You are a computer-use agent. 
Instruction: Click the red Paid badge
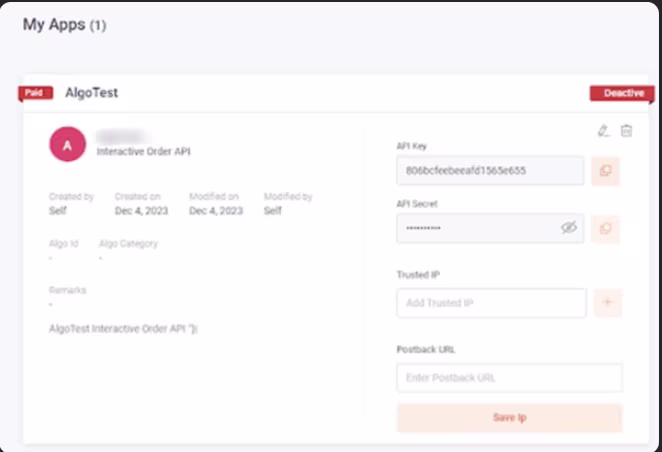[x=35, y=93]
